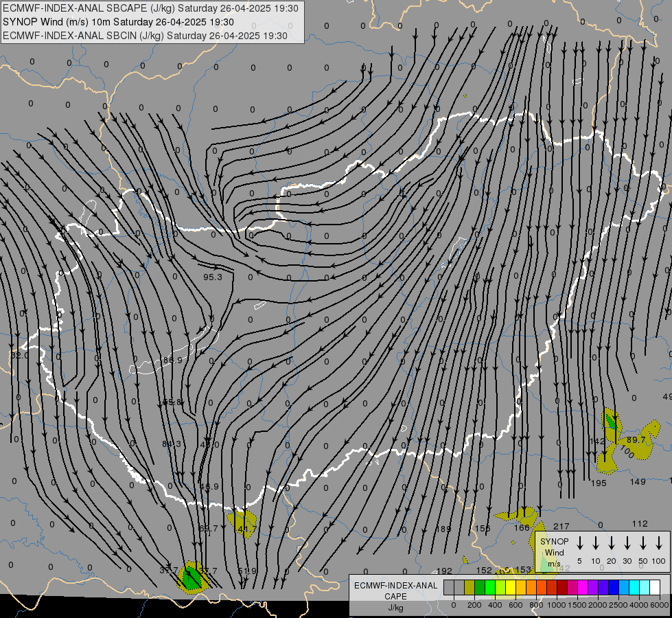Click the 149 value on the map
Image resolution: width=672 pixels, height=618 pixels.
pos(638,482)
